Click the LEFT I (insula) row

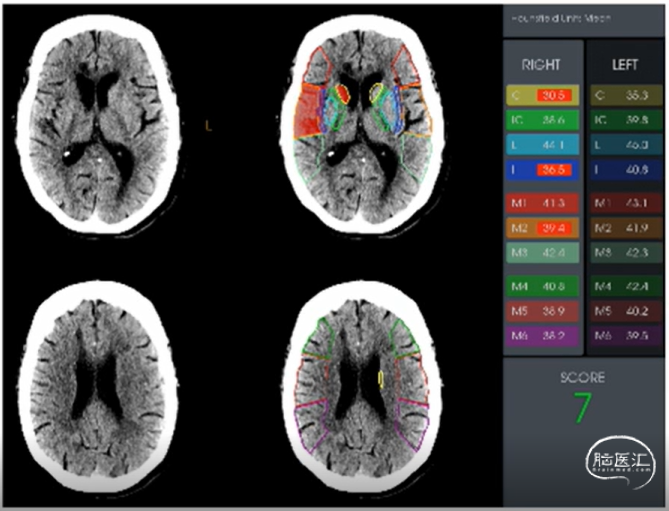tap(626, 170)
